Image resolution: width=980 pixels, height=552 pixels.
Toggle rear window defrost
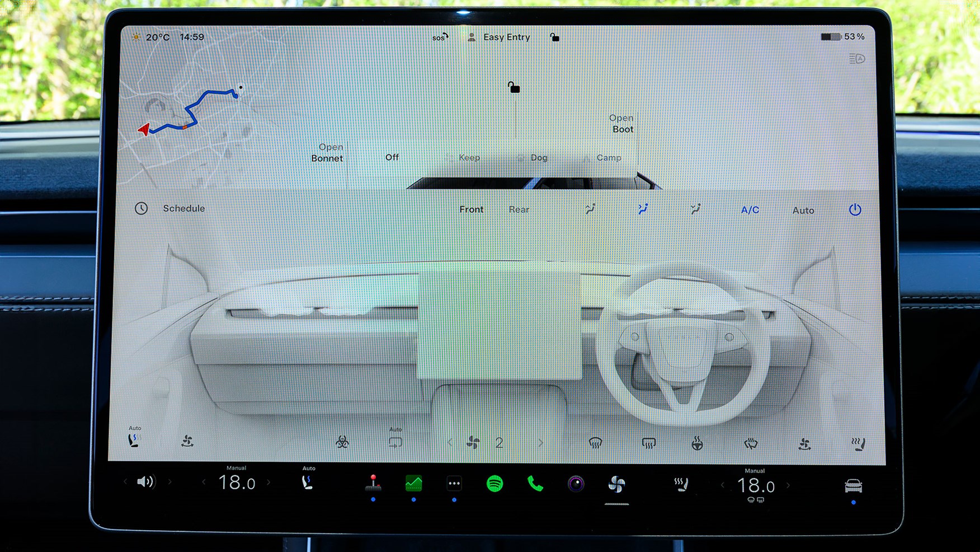[648, 443]
